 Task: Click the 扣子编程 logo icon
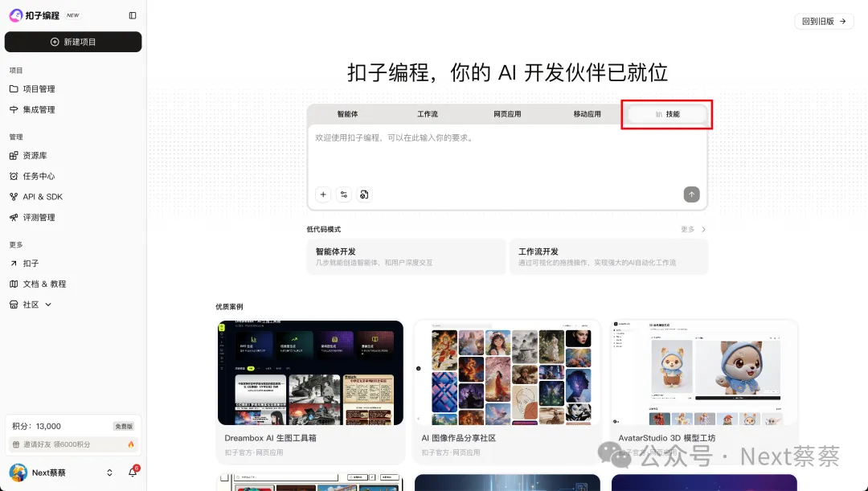pos(15,15)
